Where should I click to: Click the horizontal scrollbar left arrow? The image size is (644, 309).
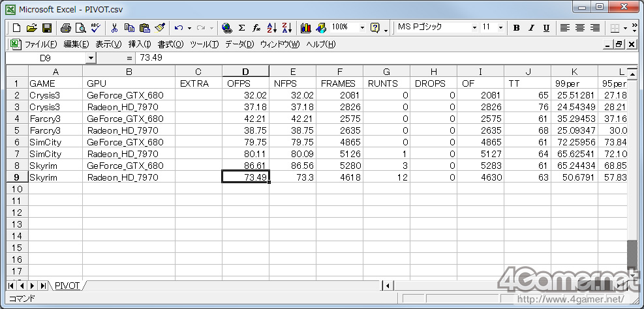coord(387,286)
